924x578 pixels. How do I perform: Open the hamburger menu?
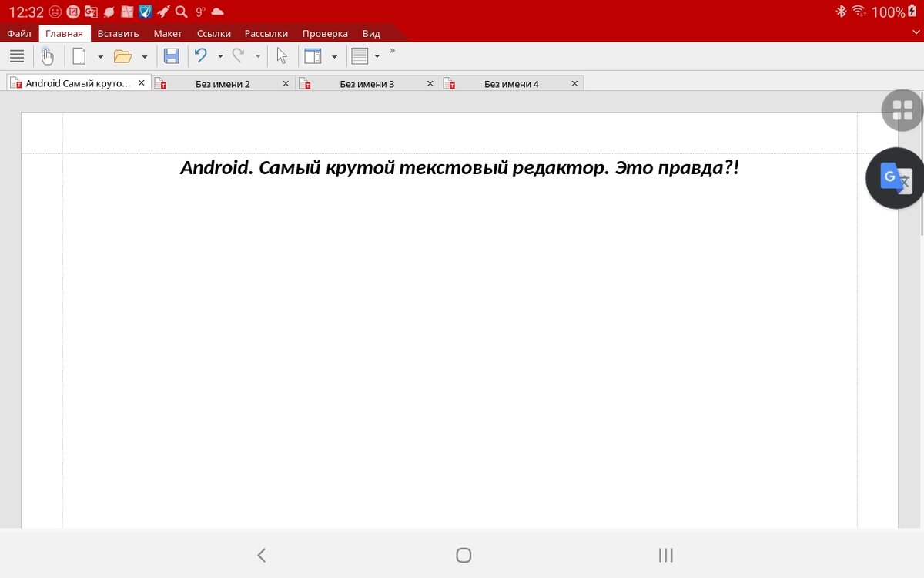pyautogui.click(x=16, y=55)
